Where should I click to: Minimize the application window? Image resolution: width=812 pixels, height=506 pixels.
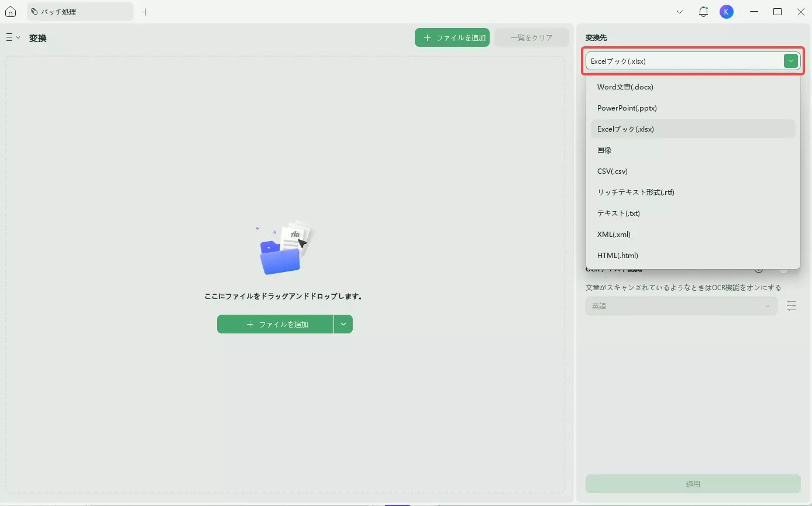pos(754,12)
